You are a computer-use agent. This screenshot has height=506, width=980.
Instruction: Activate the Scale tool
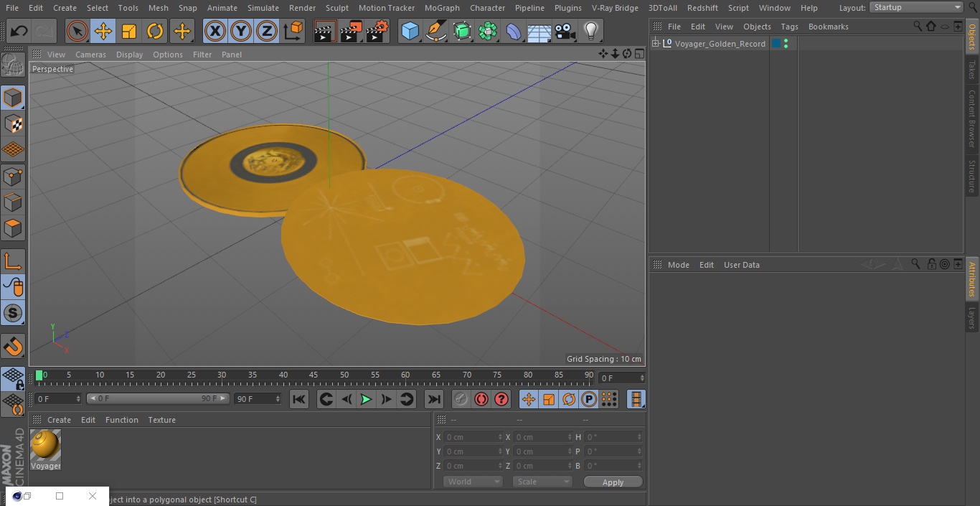click(x=129, y=32)
